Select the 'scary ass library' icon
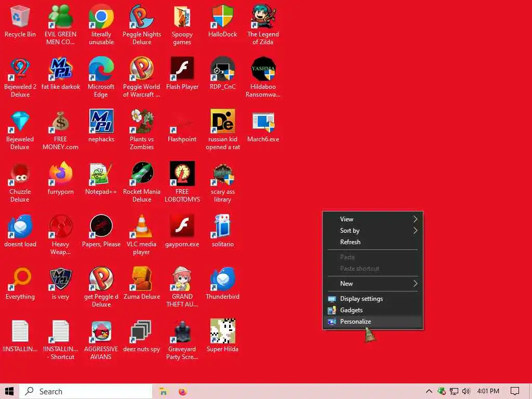The image size is (532, 399). point(222,174)
